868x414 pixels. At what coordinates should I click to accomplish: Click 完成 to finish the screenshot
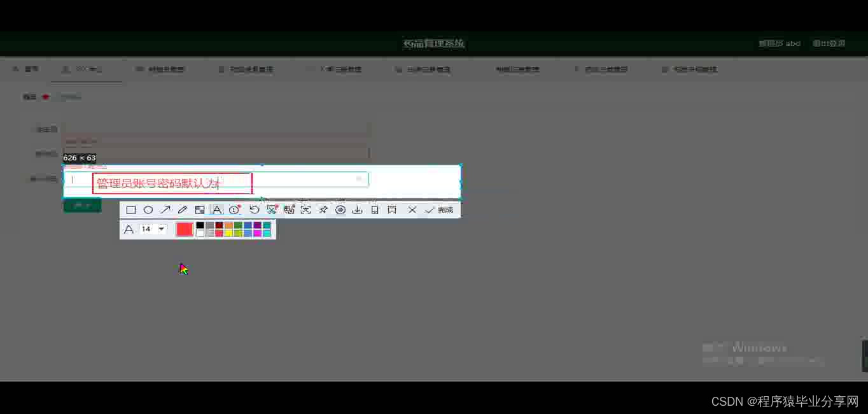[440, 210]
